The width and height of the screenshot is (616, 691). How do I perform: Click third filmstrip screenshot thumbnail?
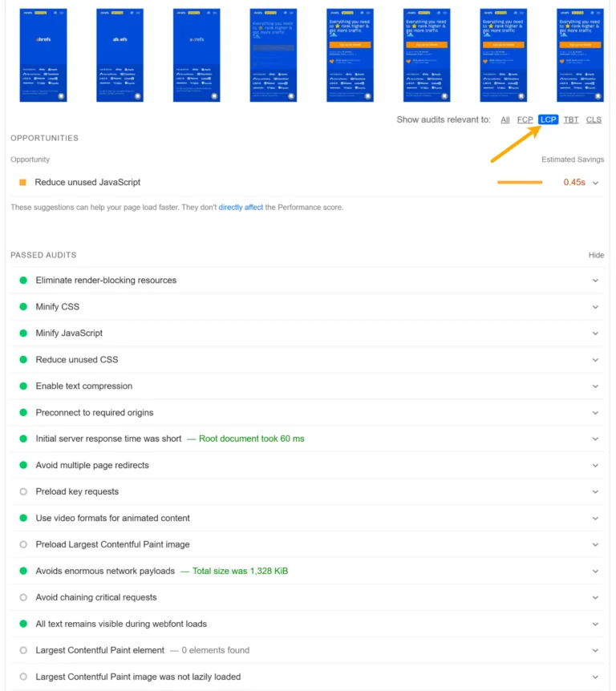[197, 55]
